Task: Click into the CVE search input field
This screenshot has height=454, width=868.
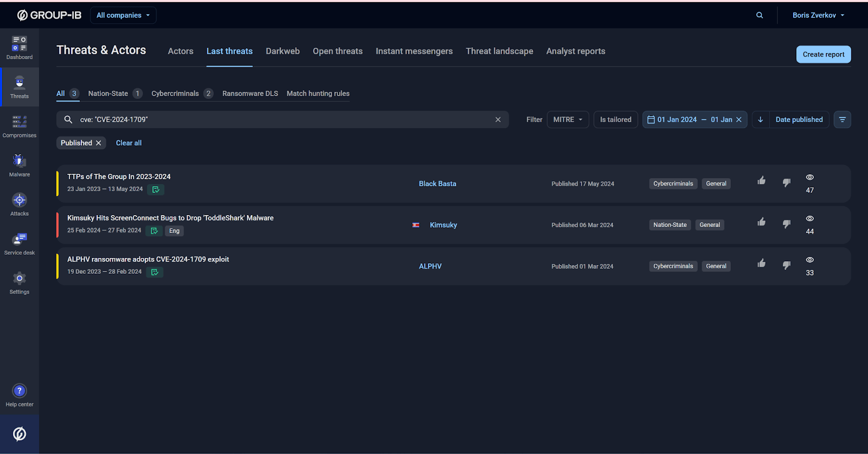Action: pyautogui.click(x=282, y=119)
